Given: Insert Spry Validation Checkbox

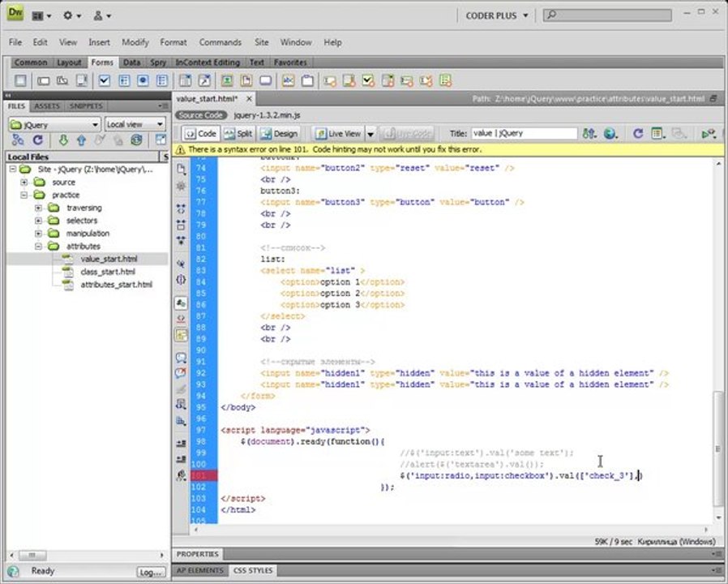Looking at the screenshot, I should (368, 81).
